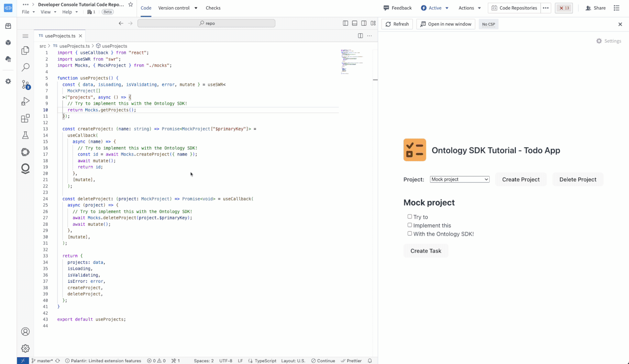This screenshot has height=364, width=629.
Task: Open the Run and Debug view
Action: 26,101
